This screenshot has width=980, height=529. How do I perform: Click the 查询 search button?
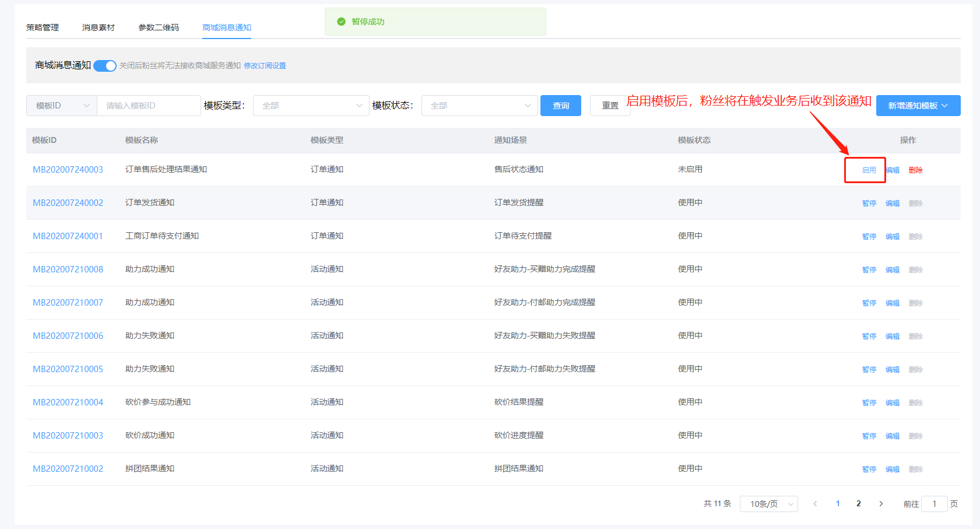tap(560, 106)
